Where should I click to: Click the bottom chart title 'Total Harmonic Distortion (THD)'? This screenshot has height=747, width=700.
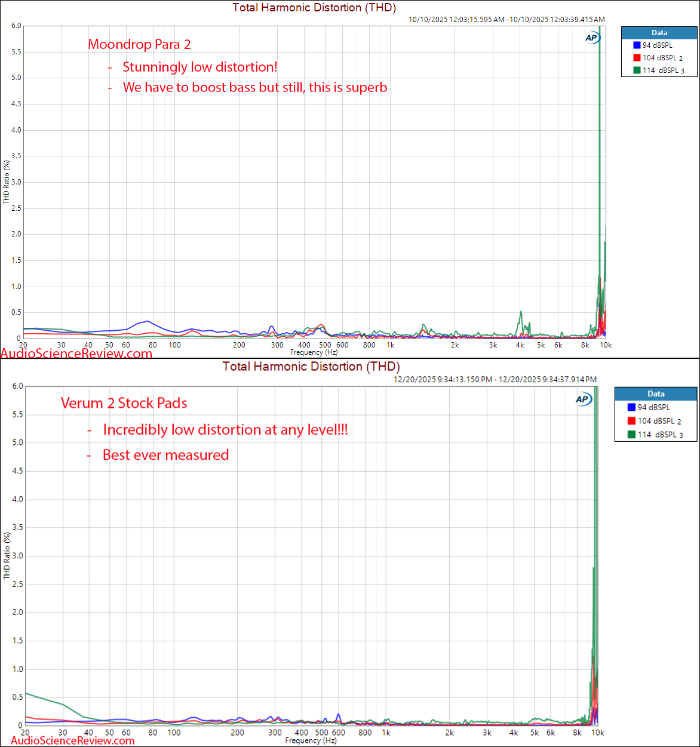[311, 367]
